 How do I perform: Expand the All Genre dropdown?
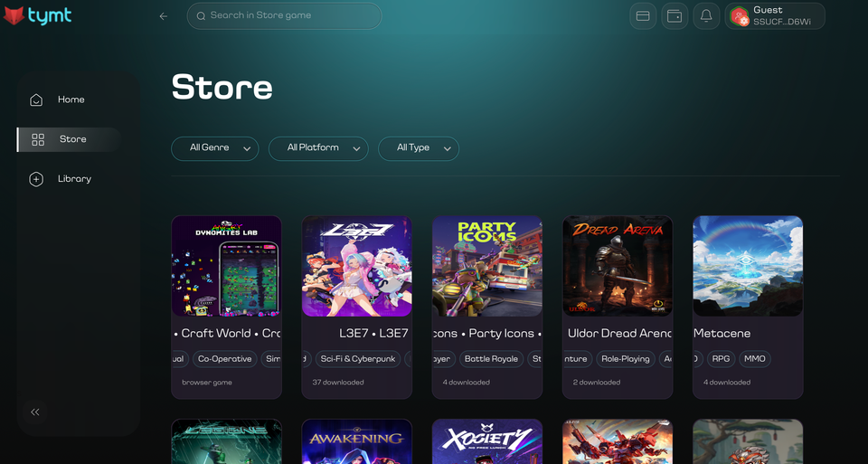(x=215, y=148)
